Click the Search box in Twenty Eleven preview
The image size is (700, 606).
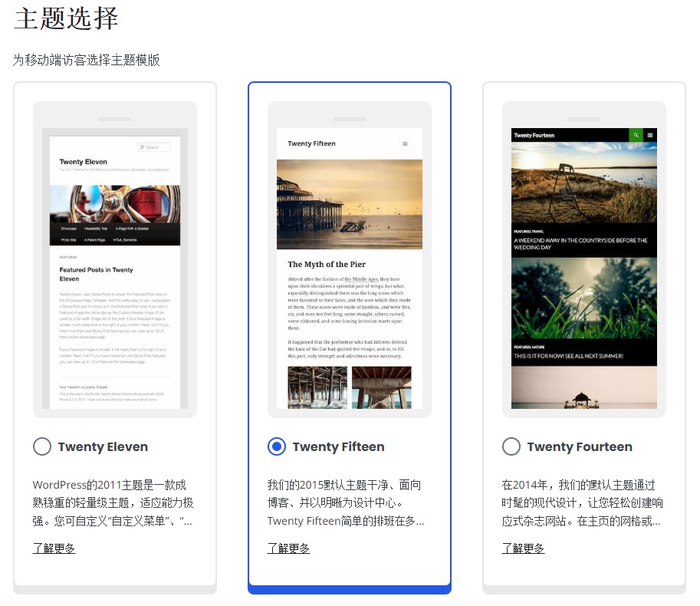click(154, 147)
